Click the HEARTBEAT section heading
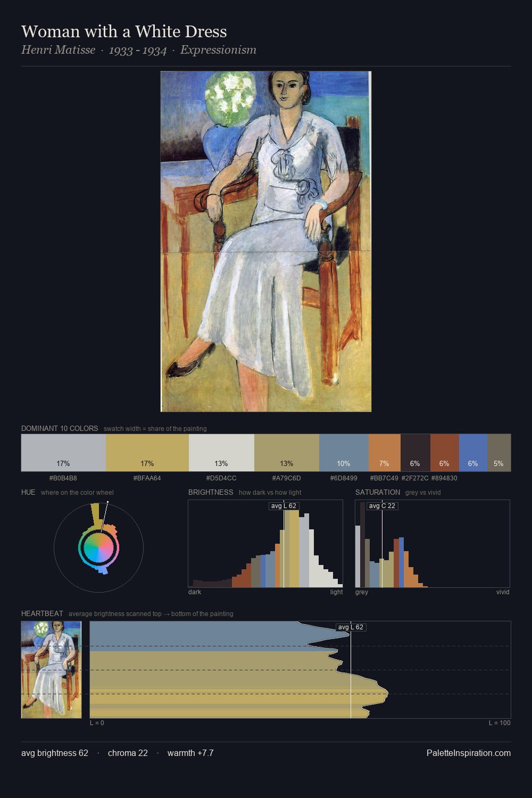The image size is (532, 798). coord(42,613)
